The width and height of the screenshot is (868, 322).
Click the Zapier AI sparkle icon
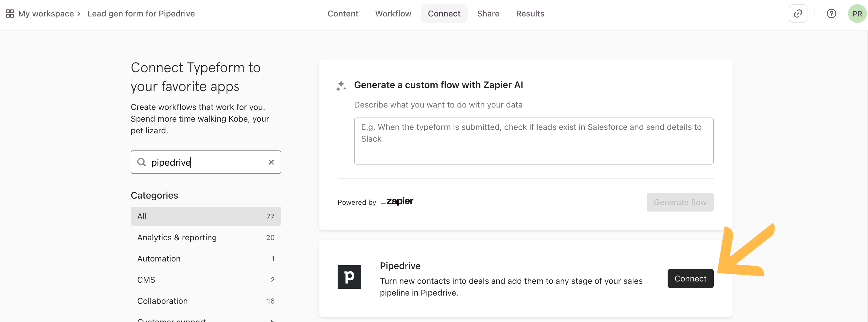pos(341,85)
